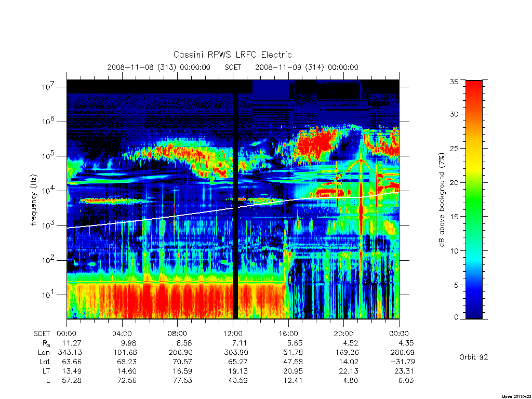This screenshot has height=399, width=532.
Task: Click the Rs value 11.27
Action: (72, 343)
